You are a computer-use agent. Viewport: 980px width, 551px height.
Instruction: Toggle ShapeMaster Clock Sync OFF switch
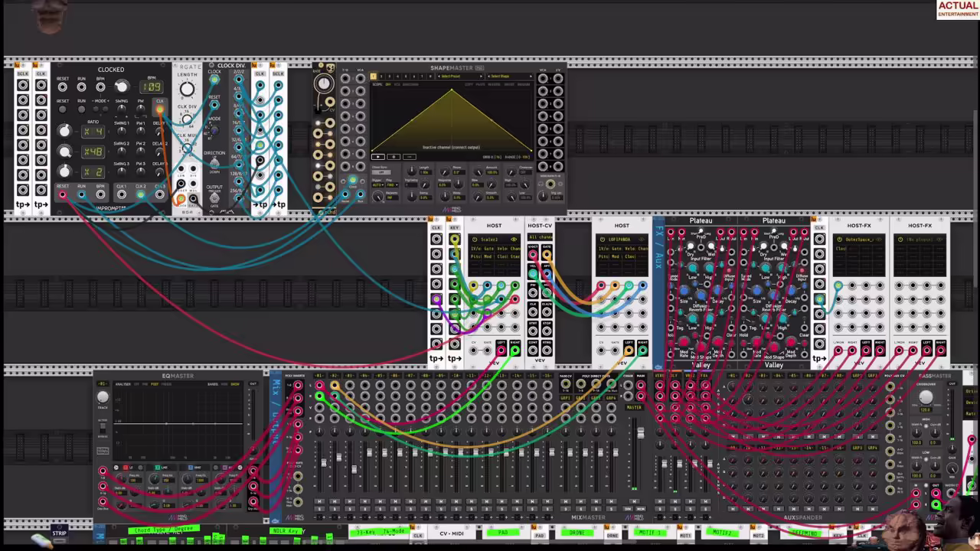click(x=381, y=172)
